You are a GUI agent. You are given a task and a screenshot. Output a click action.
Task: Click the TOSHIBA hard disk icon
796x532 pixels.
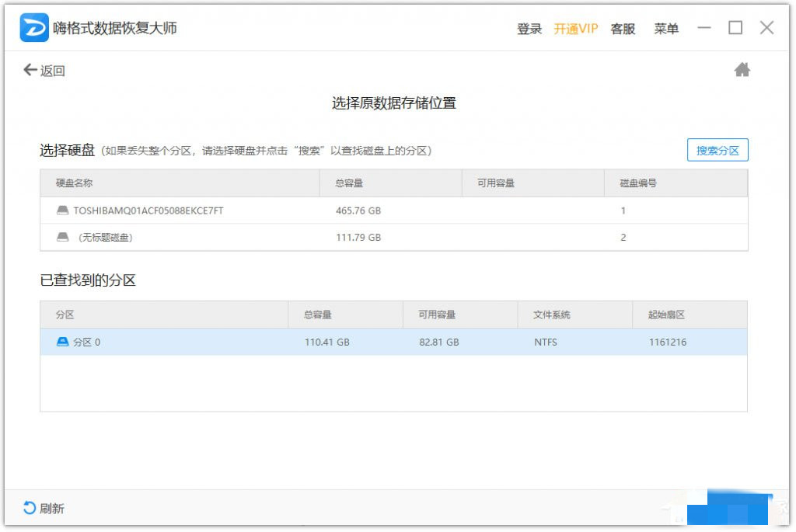coord(63,210)
